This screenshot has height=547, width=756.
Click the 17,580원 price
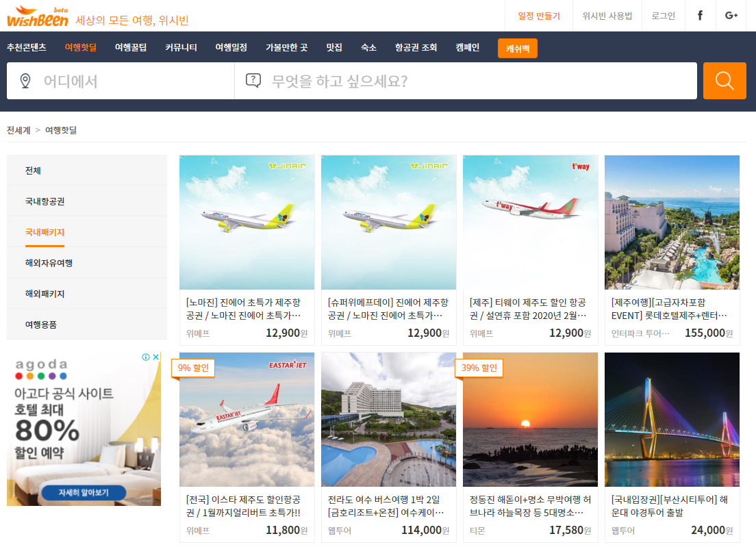click(x=570, y=530)
